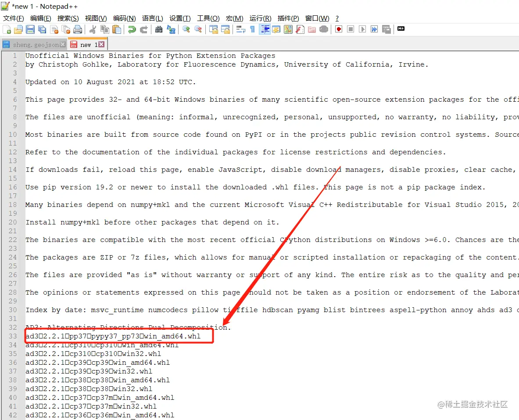Click line 'ad3-2.2.1-cp39-cp39-win_amd64.whl'
The height and width of the screenshot is (420, 519).
point(98,363)
